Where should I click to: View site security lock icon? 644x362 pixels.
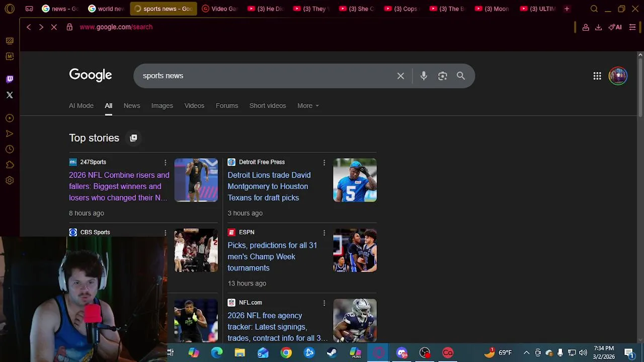[x=69, y=27]
